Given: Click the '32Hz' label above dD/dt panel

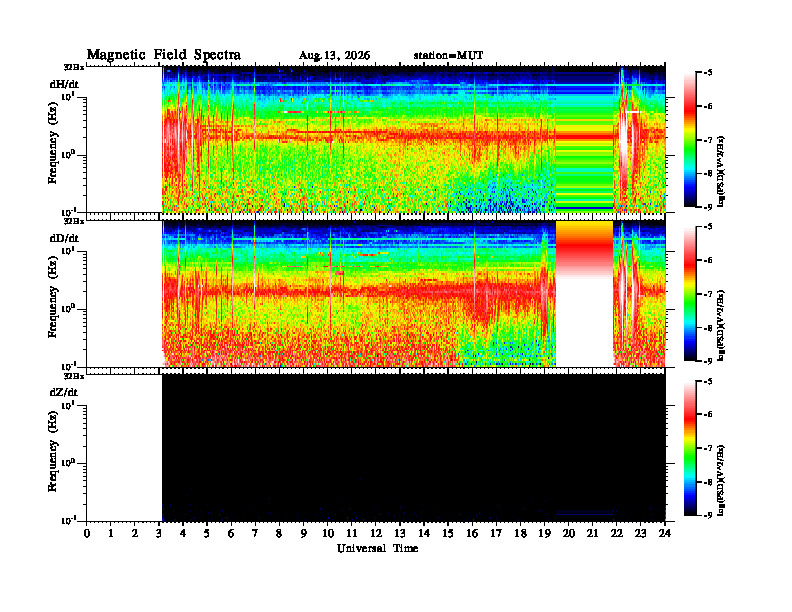Looking at the screenshot, I should coord(74,221).
